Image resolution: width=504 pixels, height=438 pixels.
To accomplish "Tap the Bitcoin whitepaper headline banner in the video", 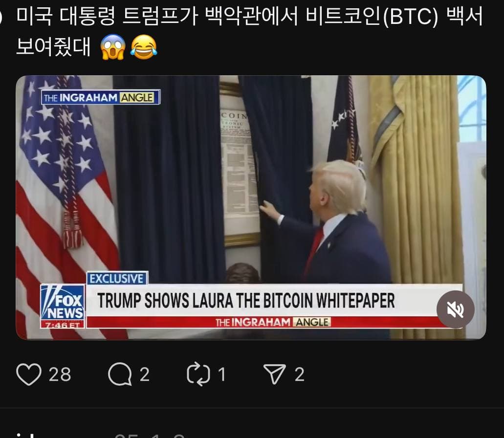I will (246, 301).
